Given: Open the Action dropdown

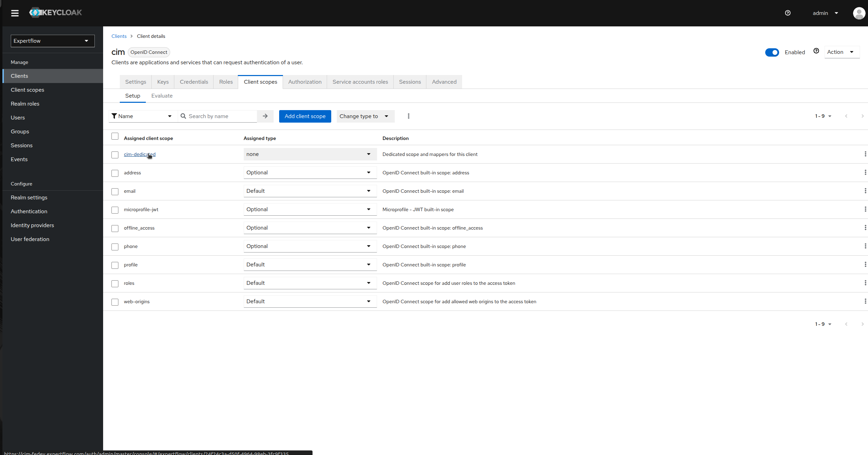Looking at the screenshot, I should click(x=842, y=52).
